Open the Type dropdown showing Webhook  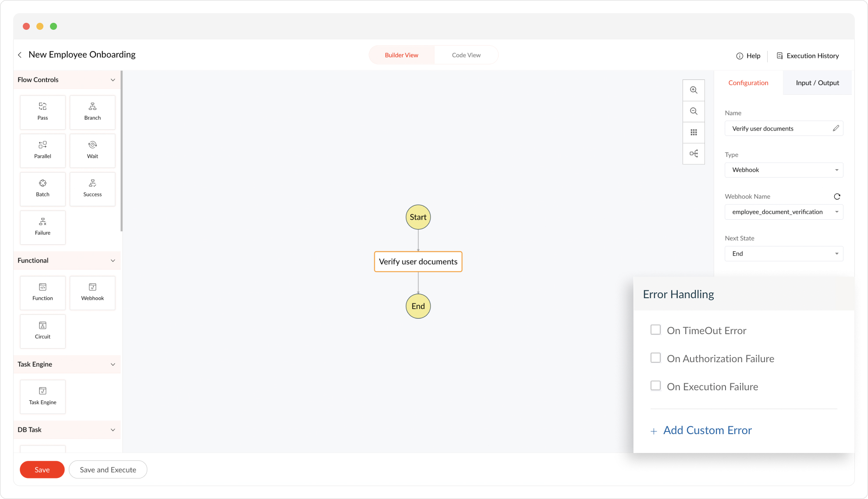(784, 170)
